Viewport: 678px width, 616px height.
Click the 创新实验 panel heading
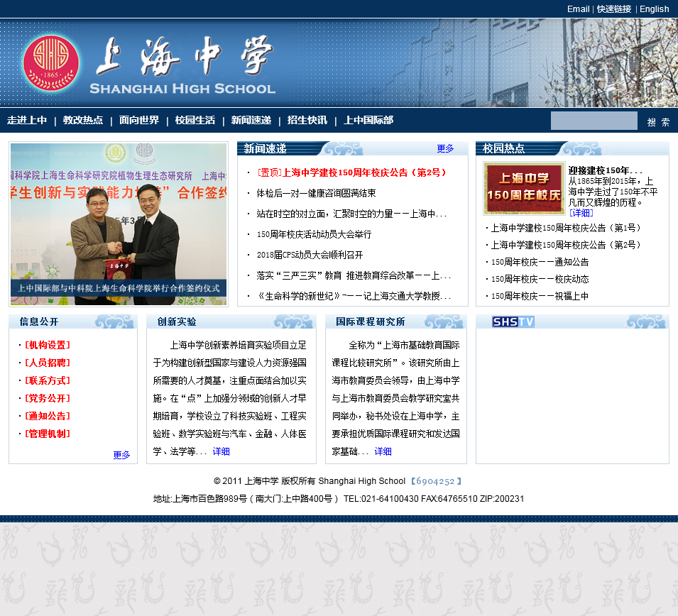[x=176, y=321]
